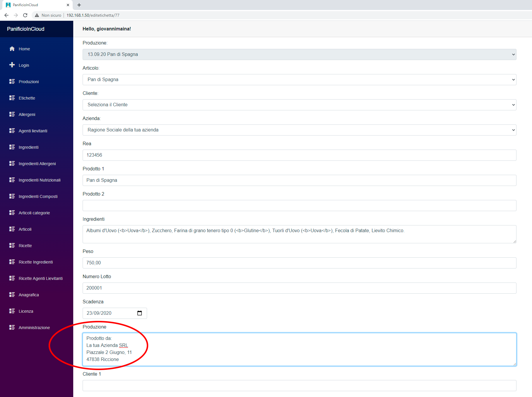Open Licenza link
The height and width of the screenshot is (397, 532).
[x=26, y=311]
